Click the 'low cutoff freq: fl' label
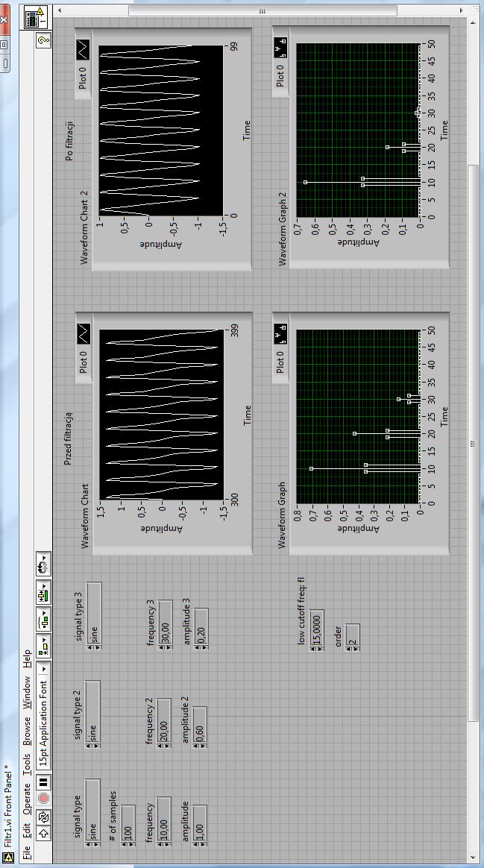 pyautogui.click(x=302, y=611)
